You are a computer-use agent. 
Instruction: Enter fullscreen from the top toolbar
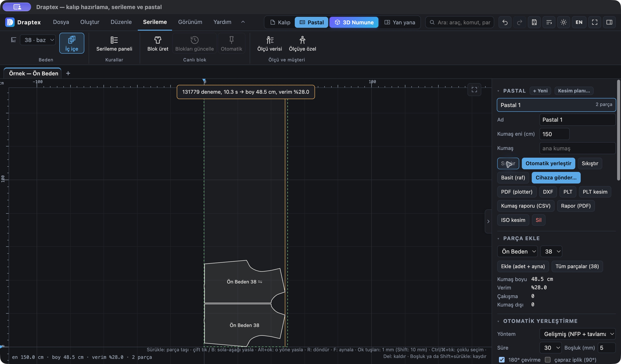pos(595,22)
